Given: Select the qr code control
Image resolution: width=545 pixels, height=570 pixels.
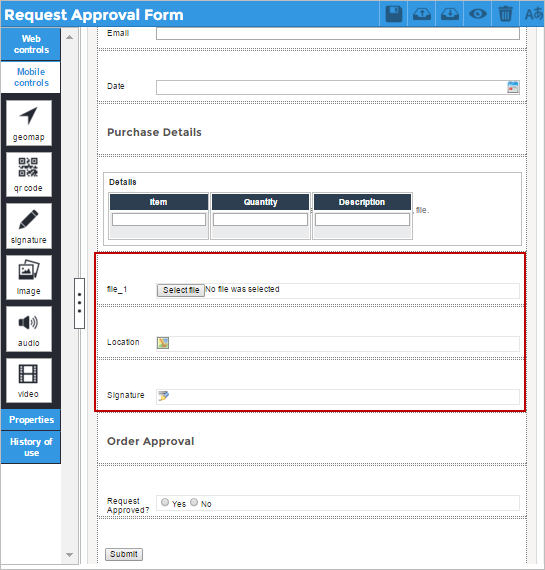Looking at the screenshot, I should point(29,174).
